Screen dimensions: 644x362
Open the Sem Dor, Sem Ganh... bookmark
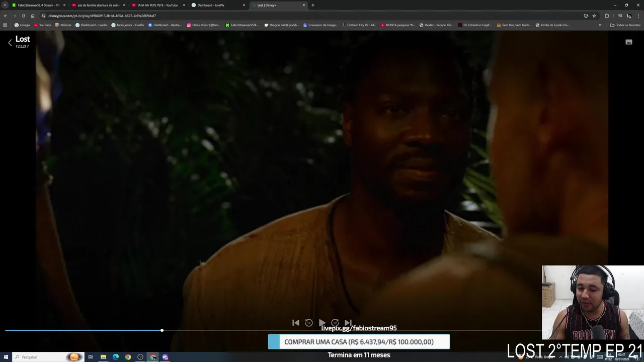[x=514, y=25]
